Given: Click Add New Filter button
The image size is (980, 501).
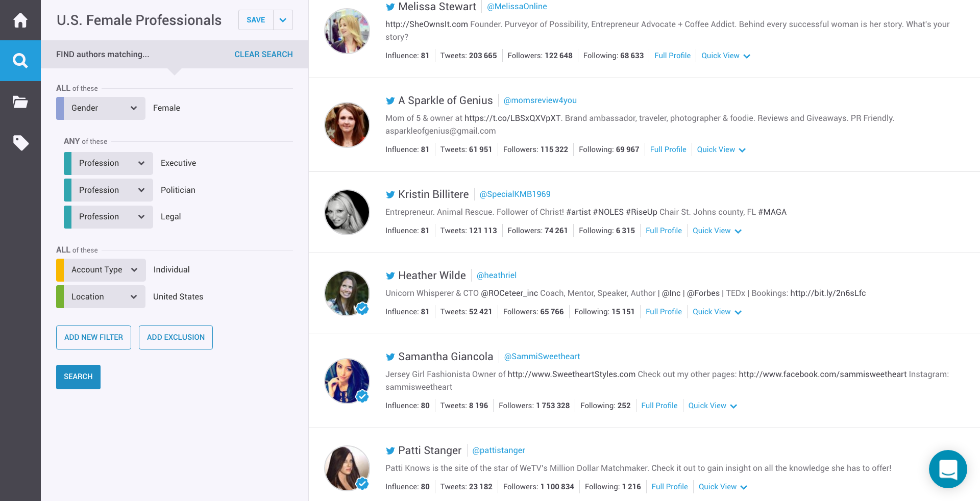Looking at the screenshot, I should [93, 337].
